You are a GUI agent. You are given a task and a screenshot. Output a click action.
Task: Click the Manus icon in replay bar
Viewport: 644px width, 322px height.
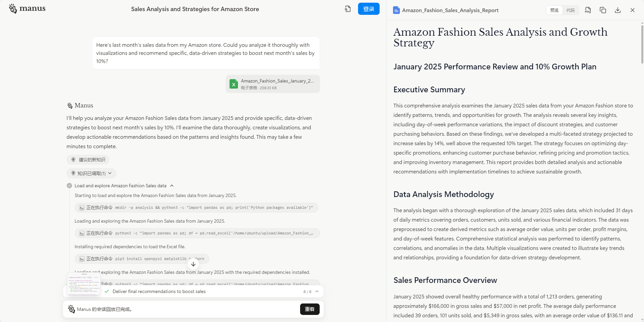tap(71, 309)
